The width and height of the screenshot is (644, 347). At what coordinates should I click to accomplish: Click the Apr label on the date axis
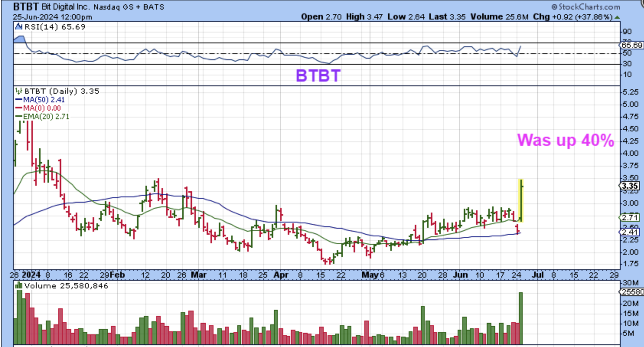[281, 275]
